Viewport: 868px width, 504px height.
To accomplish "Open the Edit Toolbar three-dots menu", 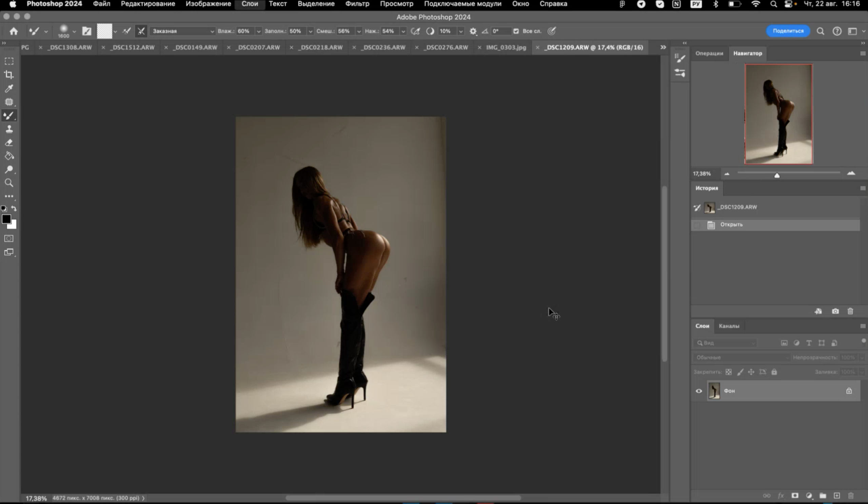I will point(9,196).
